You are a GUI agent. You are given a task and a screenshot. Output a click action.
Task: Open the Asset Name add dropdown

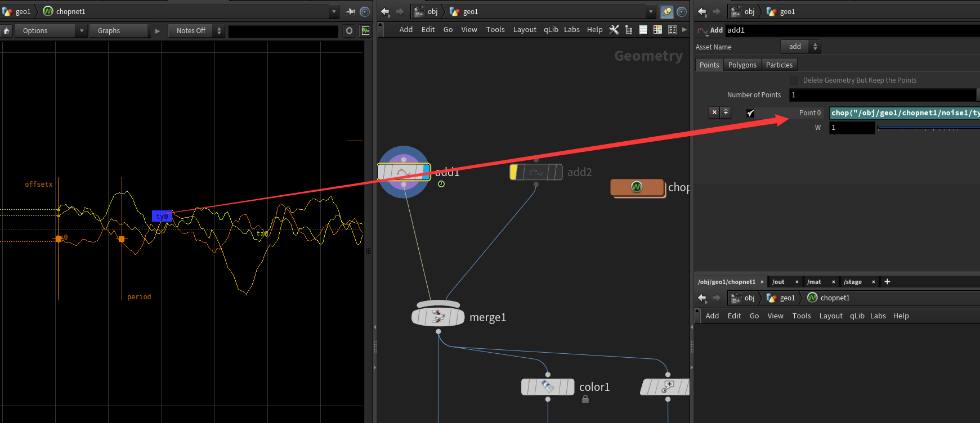800,47
